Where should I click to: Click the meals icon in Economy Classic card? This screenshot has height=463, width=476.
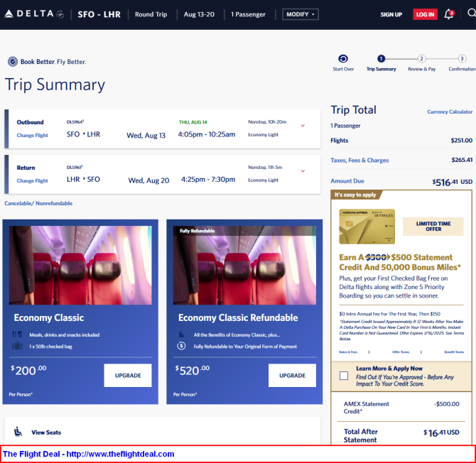click(x=17, y=334)
